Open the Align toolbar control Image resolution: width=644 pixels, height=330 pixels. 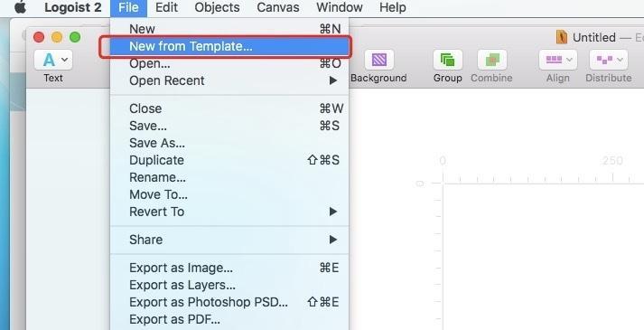click(x=558, y=60)
